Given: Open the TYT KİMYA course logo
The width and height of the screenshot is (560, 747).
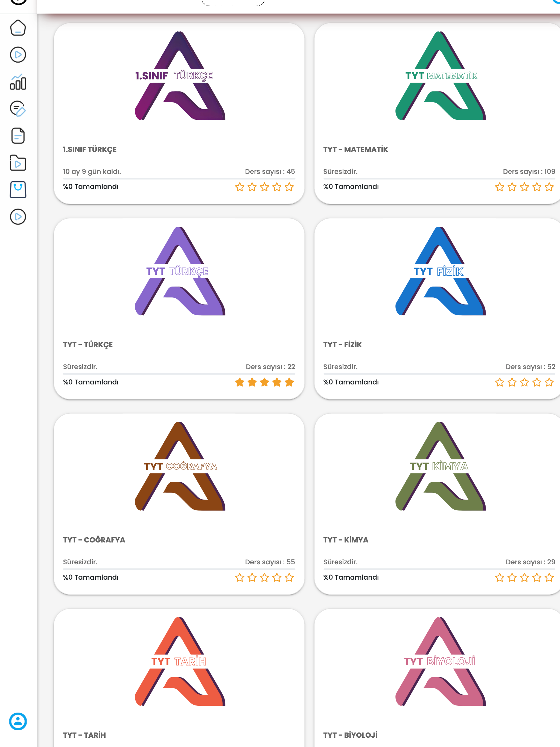Looking at the screenshot, I should (441, 466).
